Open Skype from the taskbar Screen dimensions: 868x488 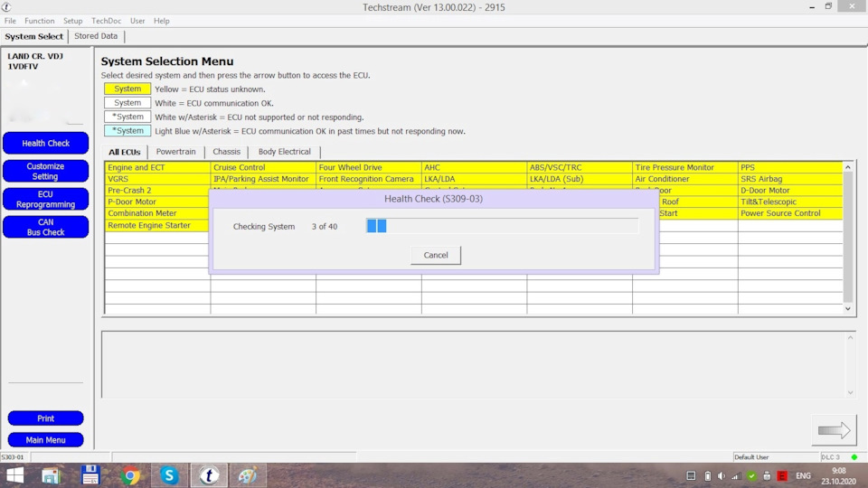(x=169, y=475)
